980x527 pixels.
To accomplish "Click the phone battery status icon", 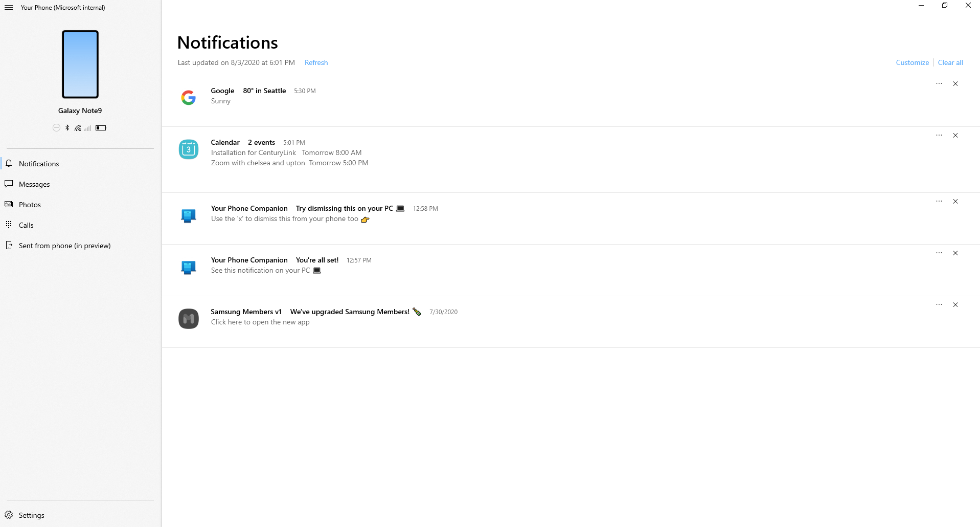I will click(x=101, y=128).
